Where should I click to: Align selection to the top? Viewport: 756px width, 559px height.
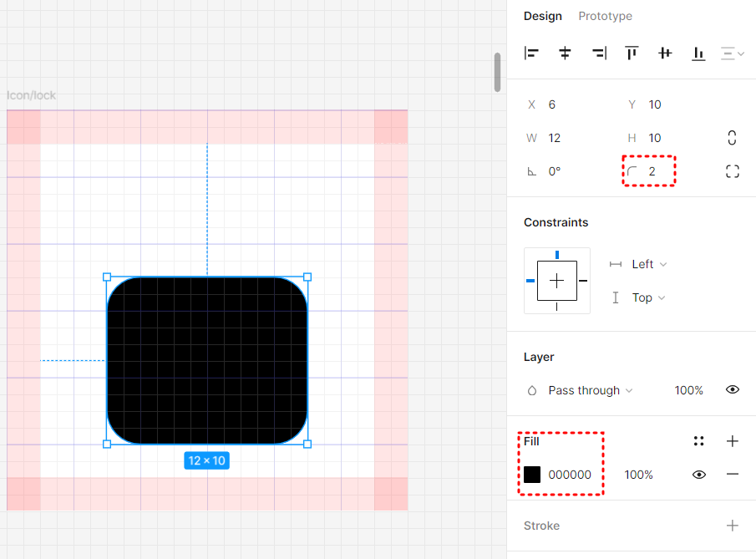pyautogui.click(x=632, y=53)
